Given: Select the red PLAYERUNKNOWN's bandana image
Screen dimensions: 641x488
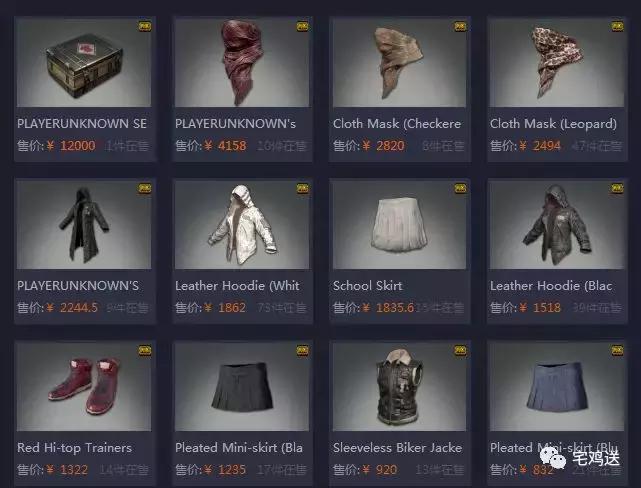Looking at the screenshot, I should pos(242,63).
